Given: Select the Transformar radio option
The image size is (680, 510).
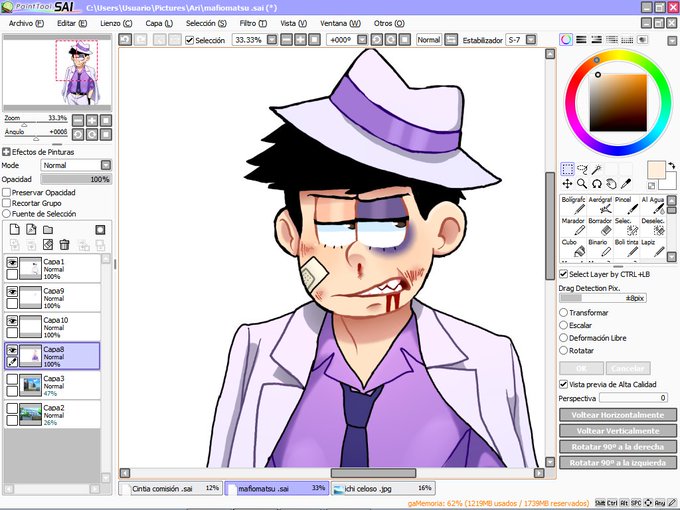Looking at the screenshot, I should (x=563, y=312).
